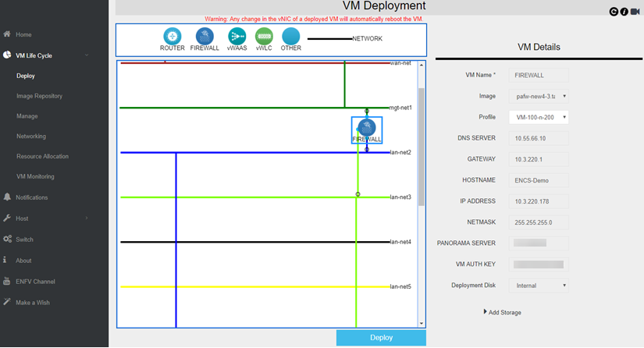Open the Image dropdown

click(x=538, y=96)
